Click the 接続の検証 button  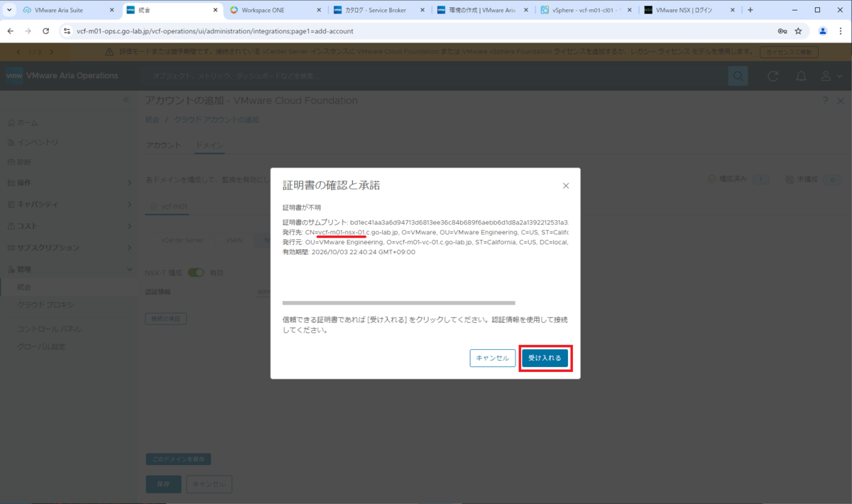[x=167, y=319]
